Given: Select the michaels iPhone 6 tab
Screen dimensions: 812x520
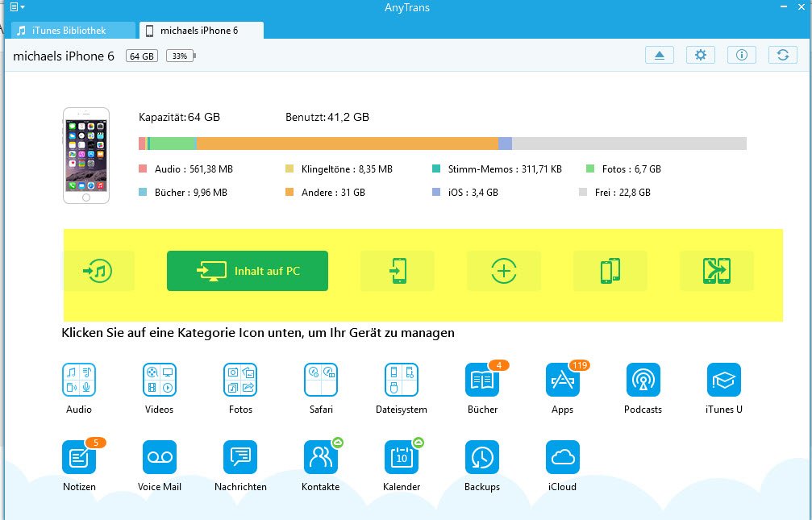Looking at the screenshot, I should point(202,31).
